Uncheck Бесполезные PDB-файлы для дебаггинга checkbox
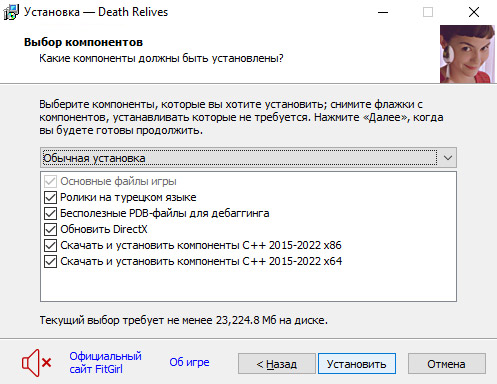This screenshot has width=497, height=384. (50, 213)
